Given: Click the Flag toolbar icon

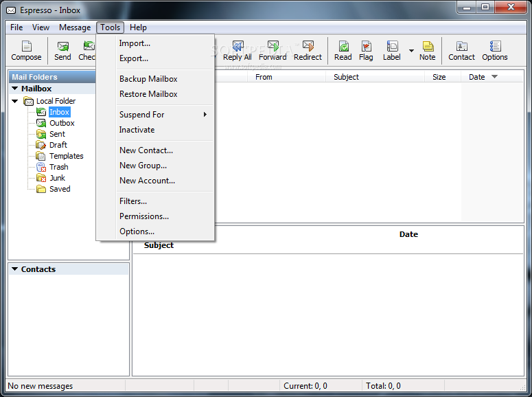Looking at the screenshot, I should click(366, 51).
